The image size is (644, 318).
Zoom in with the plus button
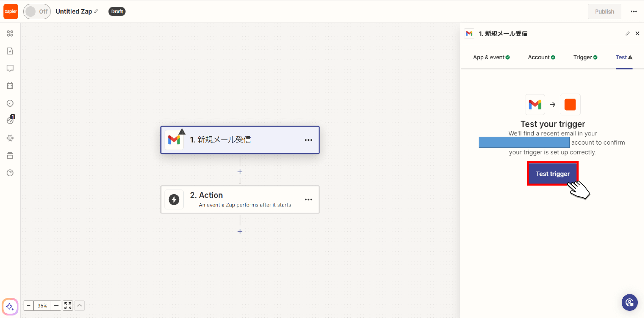(x=56, y=305)
